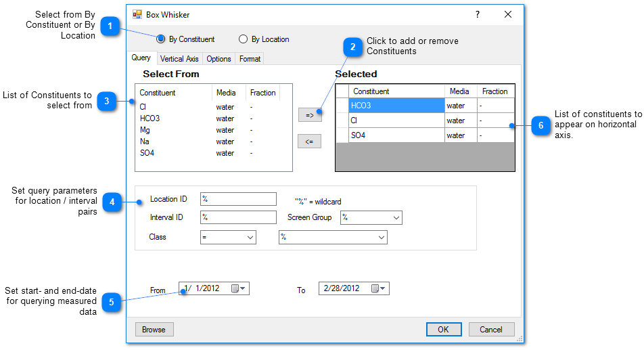
Task: Click callout marker number 6
Action: [540, 125]
